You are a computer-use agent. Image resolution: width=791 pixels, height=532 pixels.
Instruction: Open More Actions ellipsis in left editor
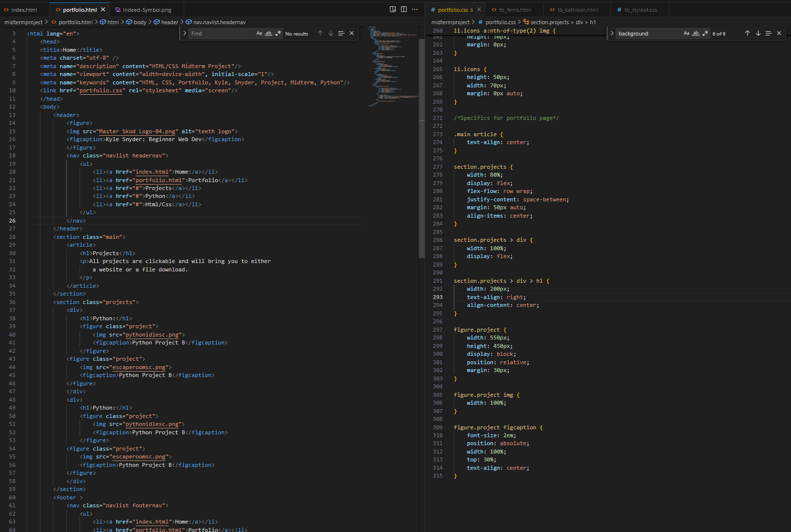(x=415, y=9)
